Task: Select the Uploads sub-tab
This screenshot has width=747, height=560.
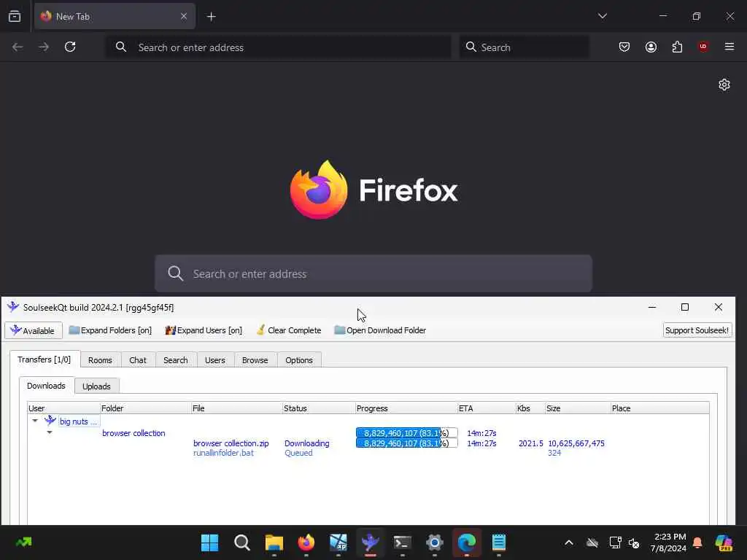Action: coord(96,386)
